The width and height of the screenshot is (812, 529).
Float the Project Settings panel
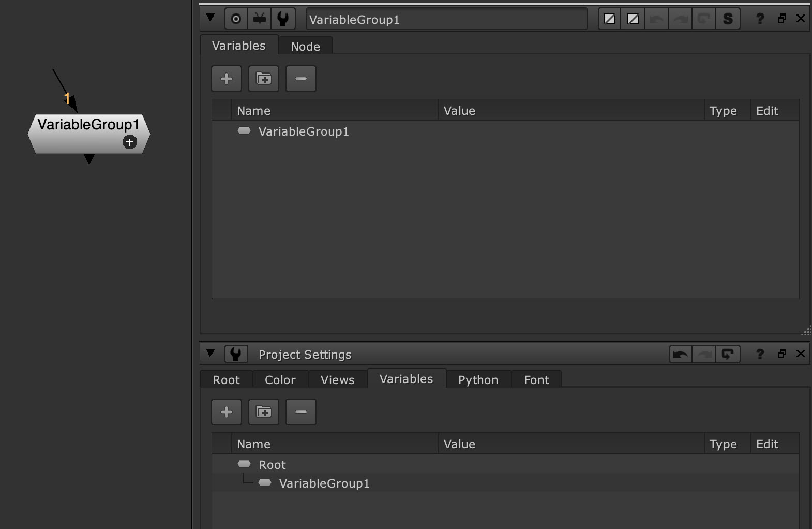click(782, 354)
